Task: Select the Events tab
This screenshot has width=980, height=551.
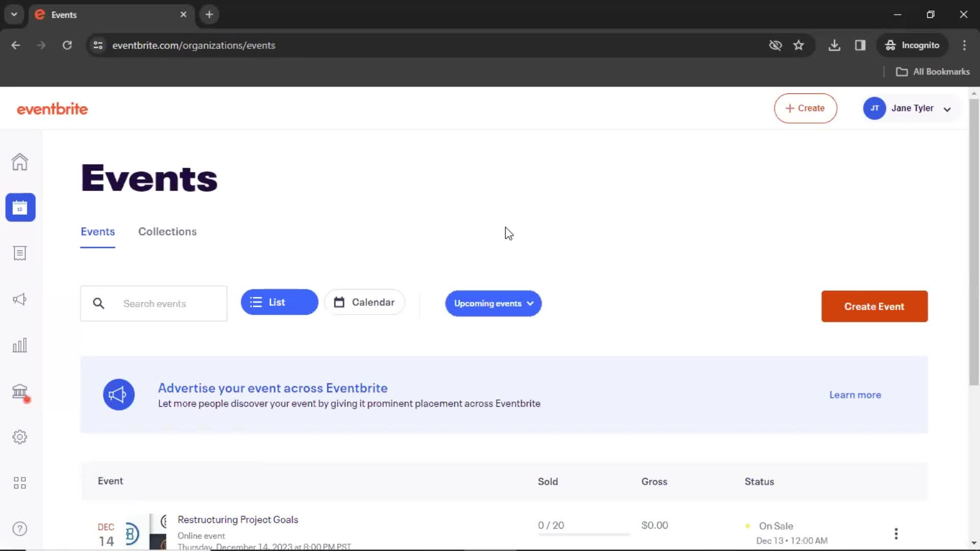Action: click(97, 232)
